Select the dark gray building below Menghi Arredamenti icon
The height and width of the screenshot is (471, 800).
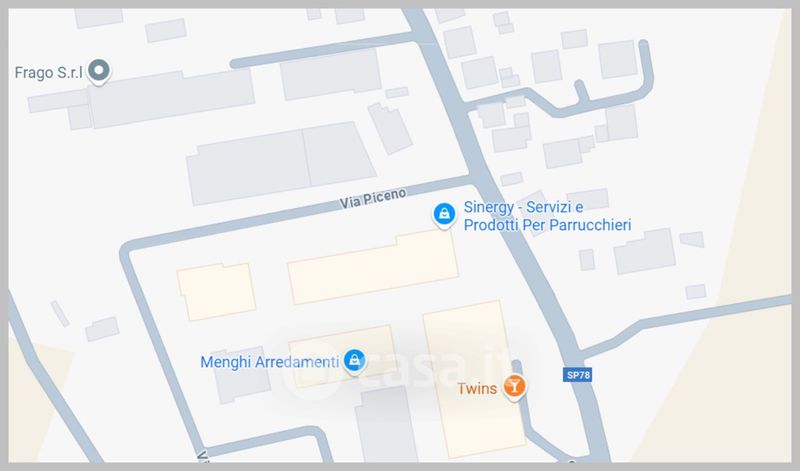pyautogui.click(x=386, y=425)
